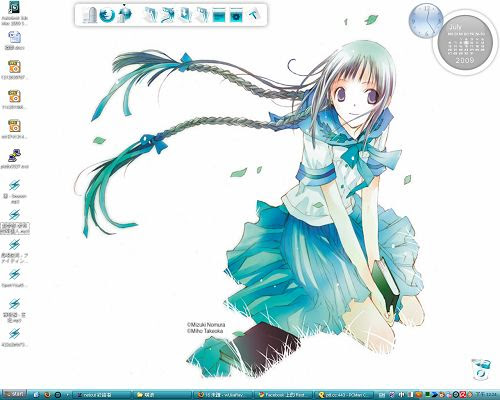Click the swallow bird icon in the dock

(168, 15)
